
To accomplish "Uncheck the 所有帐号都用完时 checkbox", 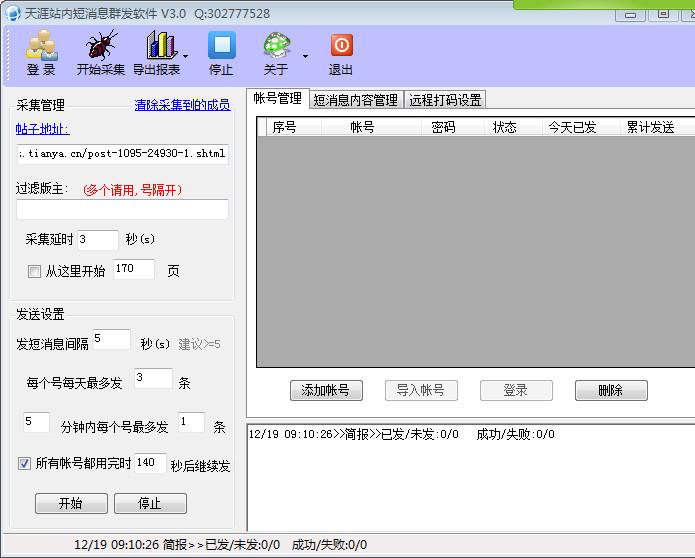I will [x=25, y=463].
